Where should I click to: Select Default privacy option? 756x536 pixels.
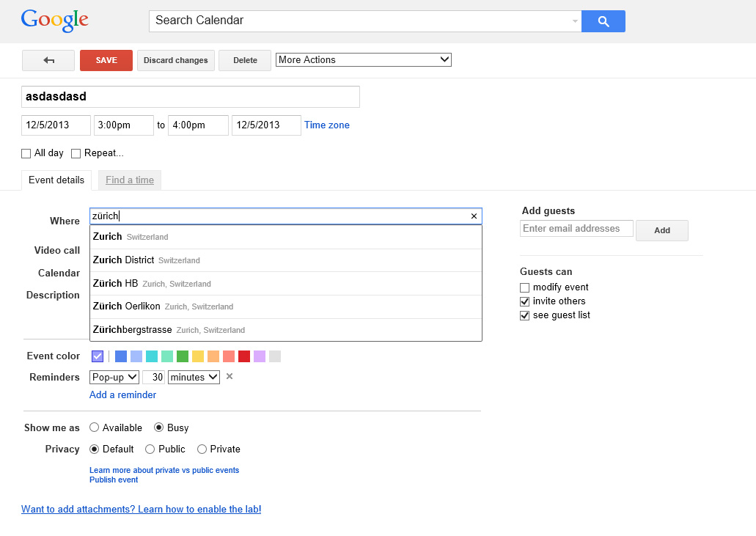click(95, 449)
